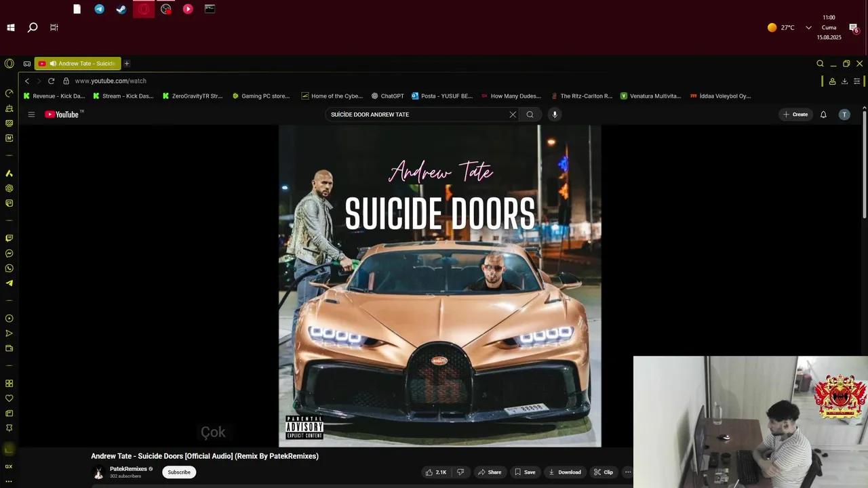Viewport: 868px width, 488px height.
Task: Open ZeroGravityTR Stream bookmark
Action: 193,96
